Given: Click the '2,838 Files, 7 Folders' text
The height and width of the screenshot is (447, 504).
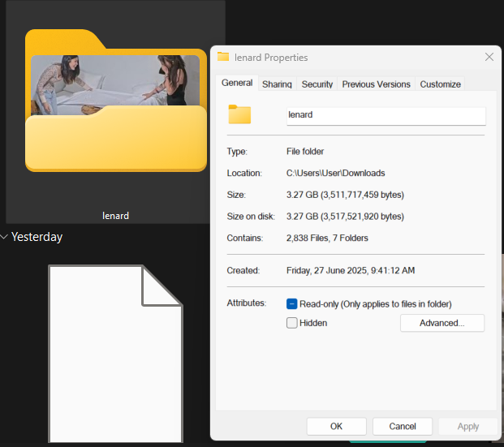Looking at the screenshot, I should click(327, 239).
